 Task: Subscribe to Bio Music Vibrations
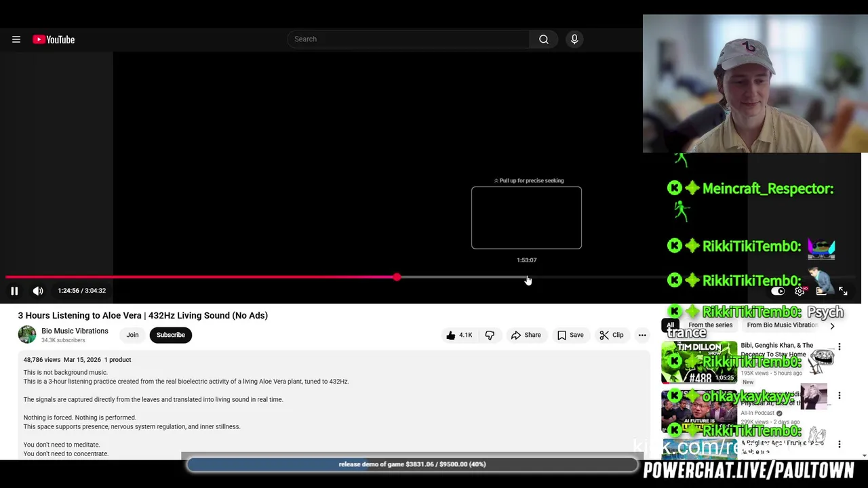coord(171,335)
